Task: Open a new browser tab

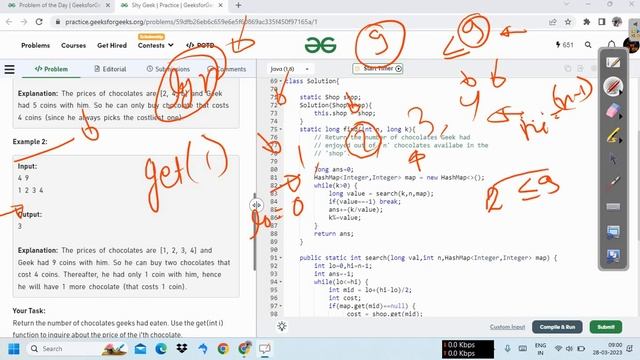Action: pyautogui.click(x=238, y=5)
